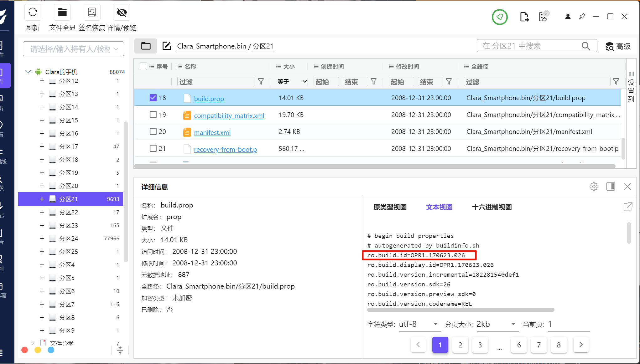Open detail panel settings gear
The image size is (640, 364).
click(594, 187)
